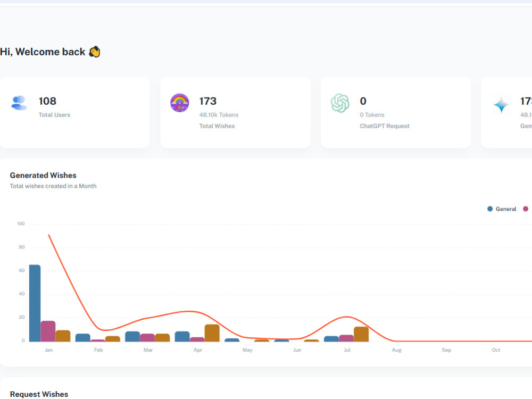Click the Jul axis label
Screen dimensions: 532x399
[x=347, y=350]
